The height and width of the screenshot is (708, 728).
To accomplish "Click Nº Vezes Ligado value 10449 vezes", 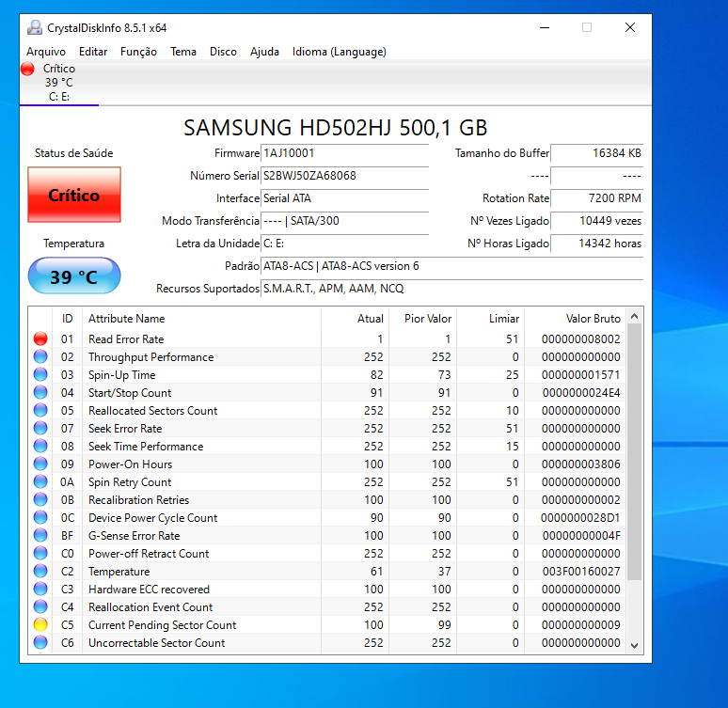I will click(x=596, y=221).
